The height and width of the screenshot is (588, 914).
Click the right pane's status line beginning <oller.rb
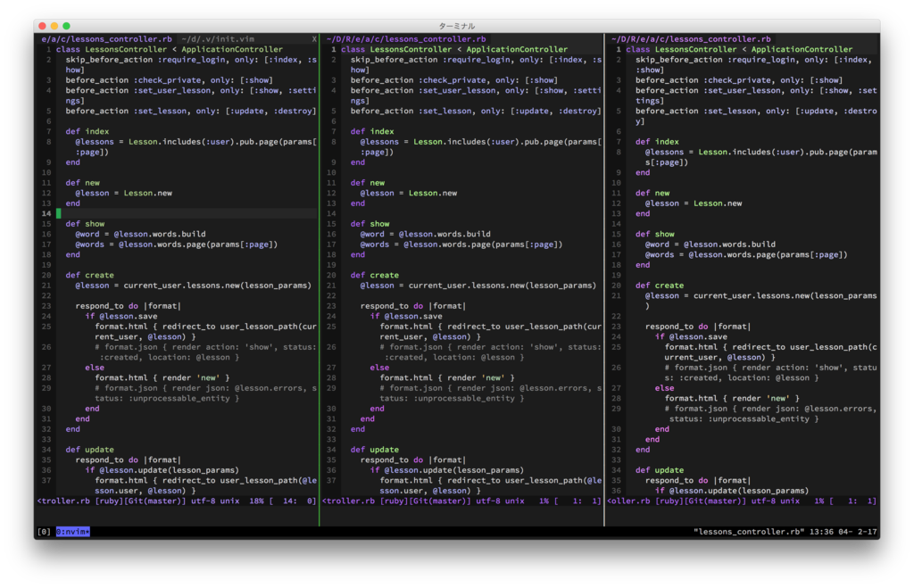point(742,501)
